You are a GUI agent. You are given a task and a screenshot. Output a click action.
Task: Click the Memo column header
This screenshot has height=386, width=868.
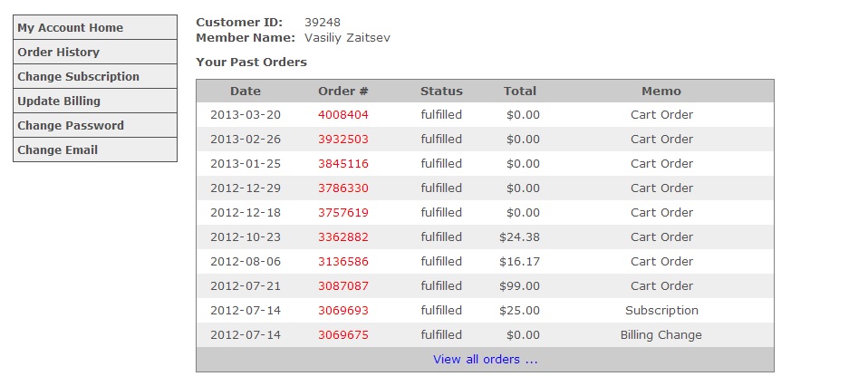coord(661,92)
